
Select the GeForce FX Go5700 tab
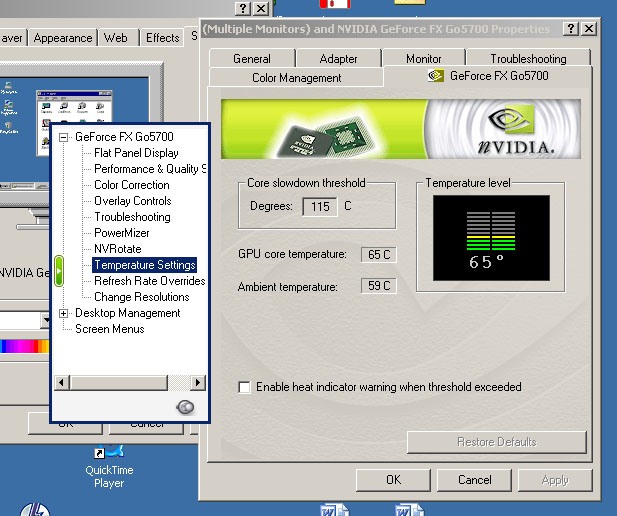pos(488,76)
